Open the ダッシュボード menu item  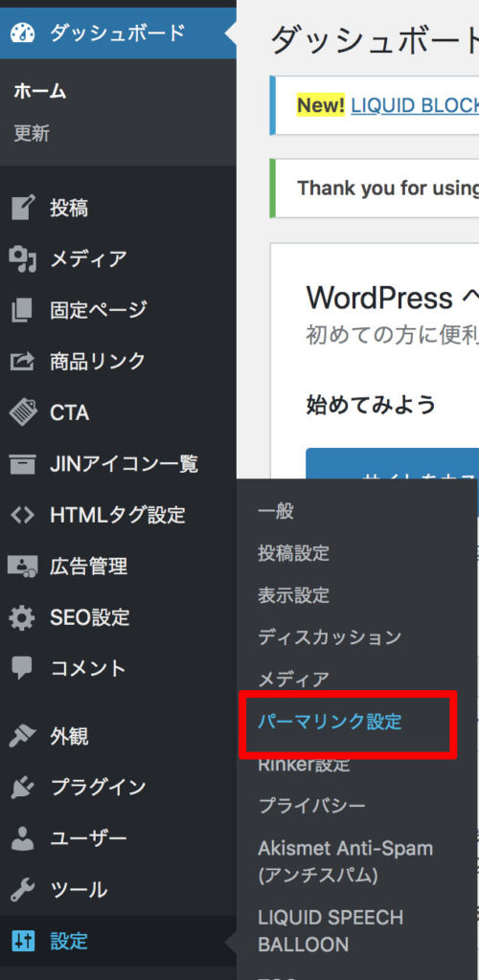coord(118,33)
